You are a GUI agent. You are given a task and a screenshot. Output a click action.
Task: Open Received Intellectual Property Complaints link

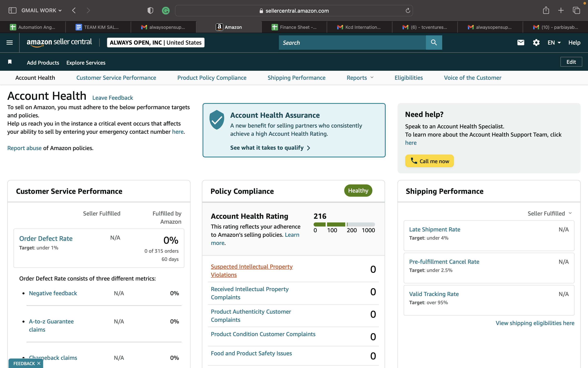tap(250, 293)
